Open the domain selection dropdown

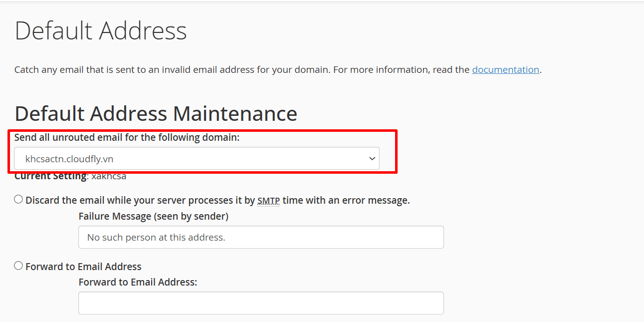[197, 158]
